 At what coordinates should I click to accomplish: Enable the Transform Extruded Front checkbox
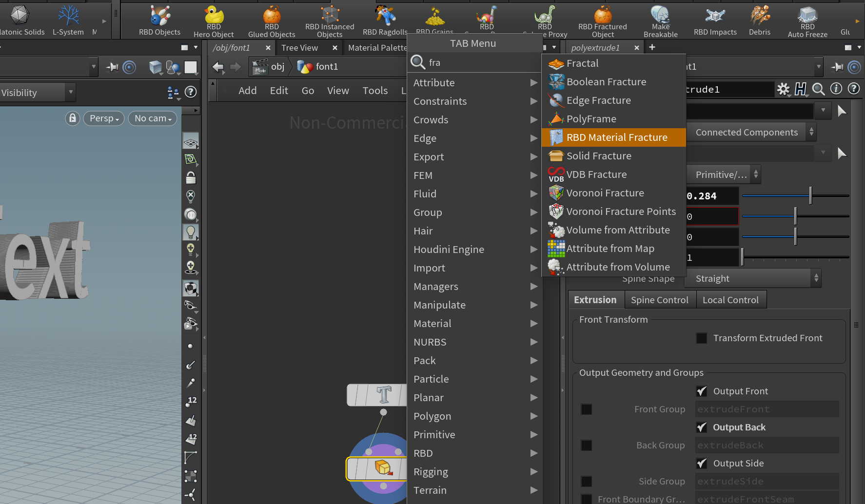click(702, 338)
